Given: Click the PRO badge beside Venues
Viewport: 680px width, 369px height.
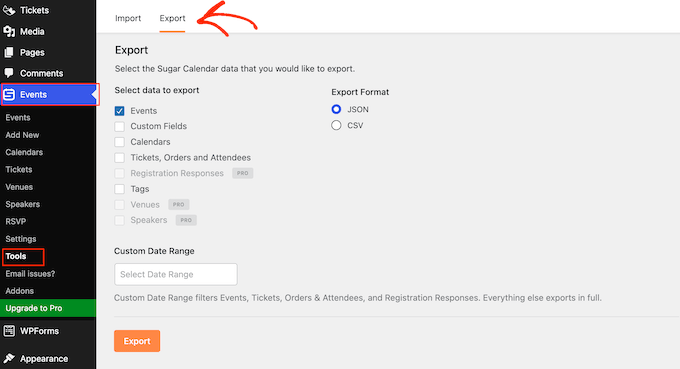Looking at the screenshot, I should point(179,204).
